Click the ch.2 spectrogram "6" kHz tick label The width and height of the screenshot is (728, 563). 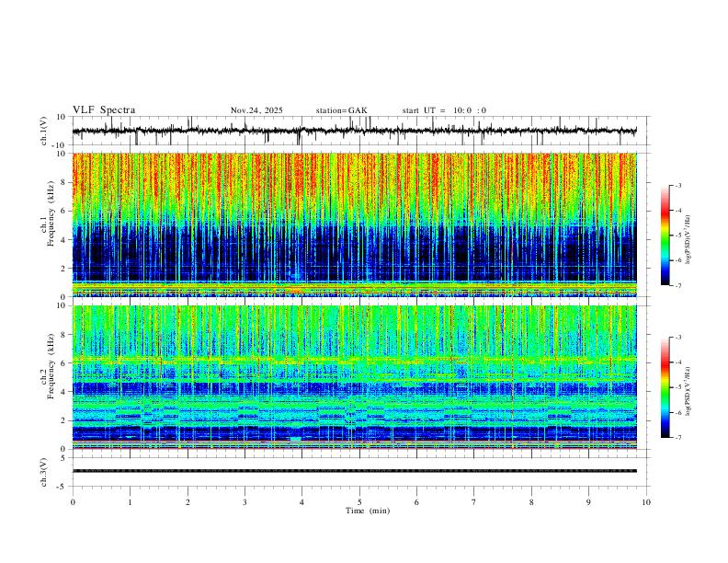tap(63, 363)
